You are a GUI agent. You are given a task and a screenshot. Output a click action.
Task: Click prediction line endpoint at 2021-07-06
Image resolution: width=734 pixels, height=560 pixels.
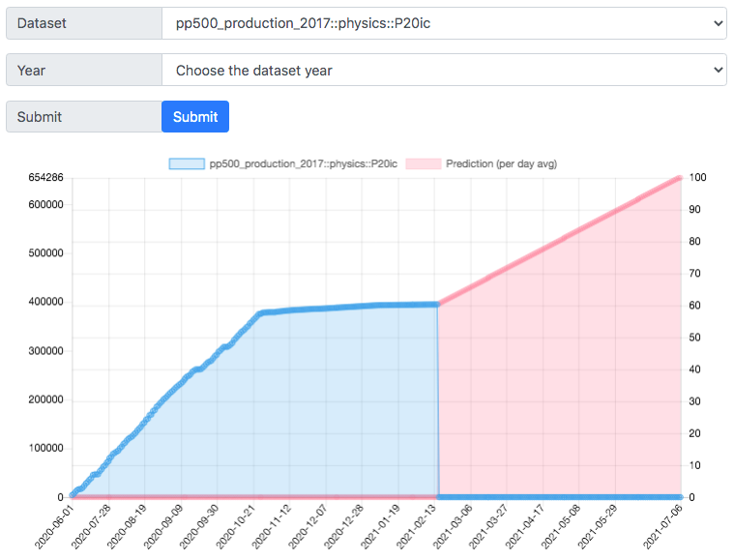680,178
